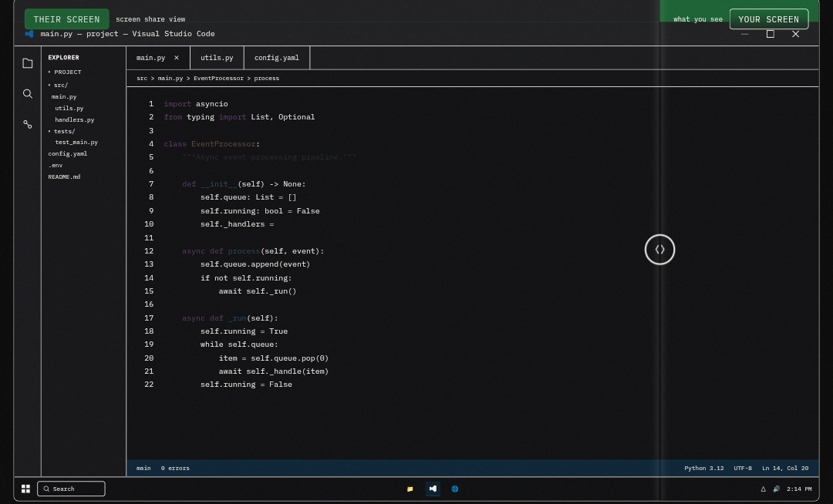
Task: Click the YOUR SCREEN button
Action: (x=768, y=19)
